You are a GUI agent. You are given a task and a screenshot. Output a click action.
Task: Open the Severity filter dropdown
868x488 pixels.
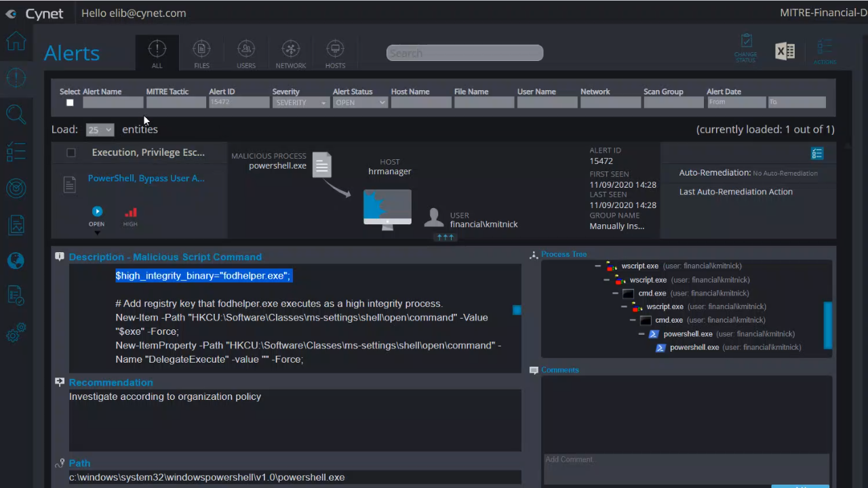[301, 102]
